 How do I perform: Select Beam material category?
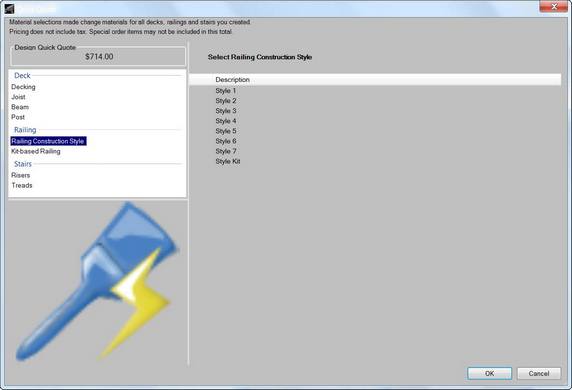click(x=20, y=107)
